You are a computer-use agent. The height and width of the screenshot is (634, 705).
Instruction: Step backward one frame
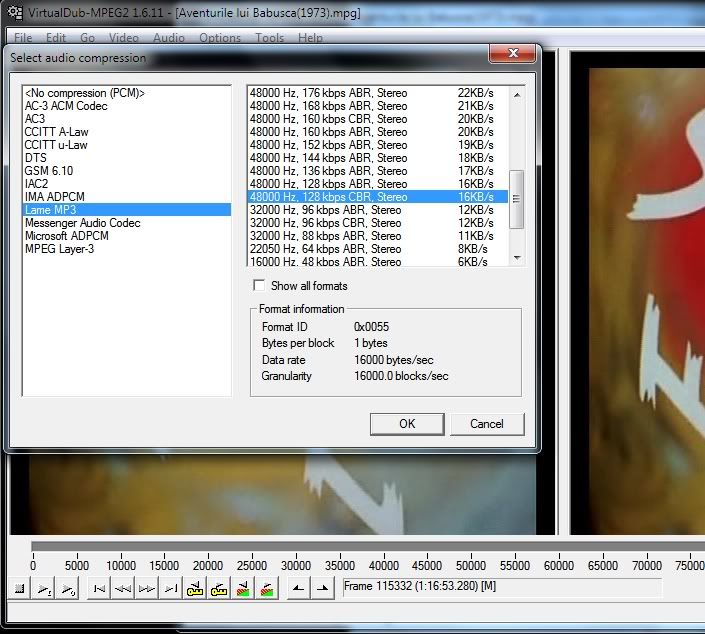pos(123,589)
